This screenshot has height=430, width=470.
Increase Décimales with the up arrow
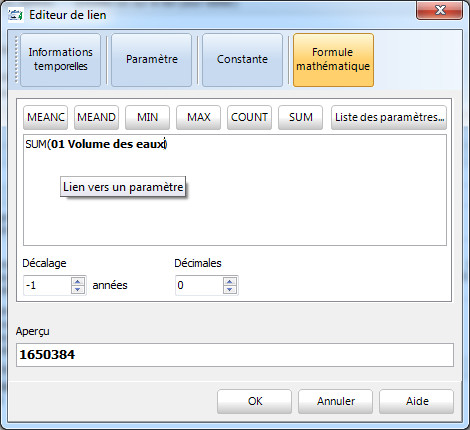point(229,282)
